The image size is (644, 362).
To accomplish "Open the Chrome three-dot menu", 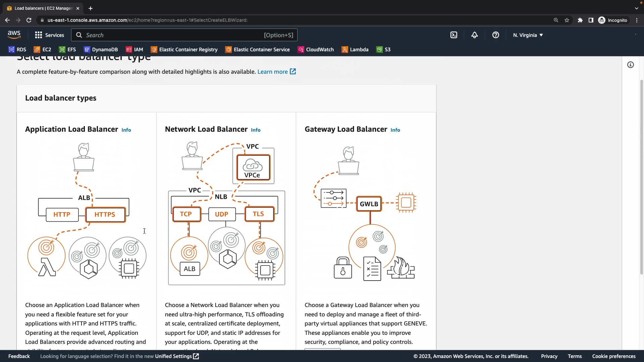I will 637,20.
